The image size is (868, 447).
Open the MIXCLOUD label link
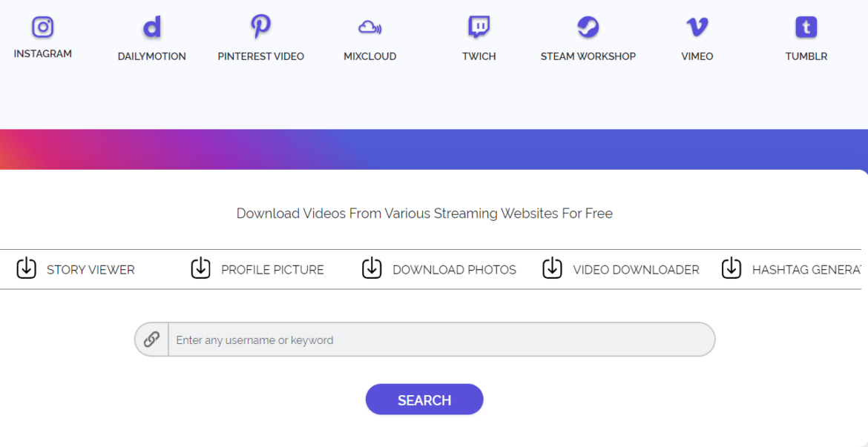point(369,56)
